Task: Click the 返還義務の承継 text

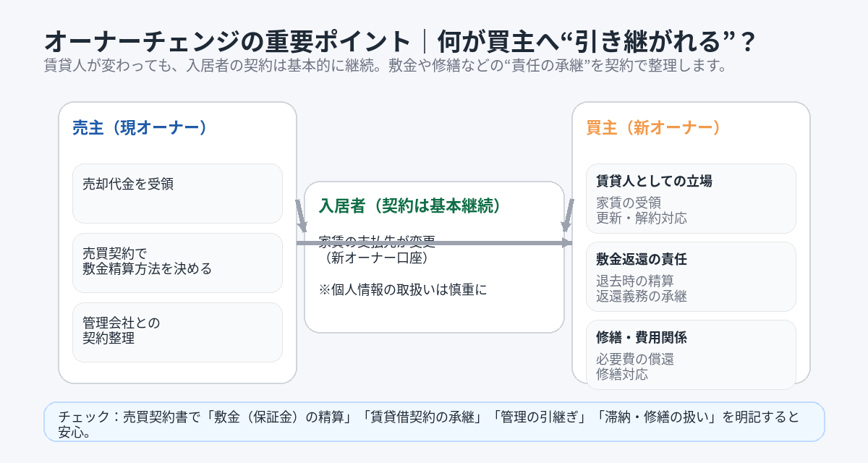Action: point(641,296)
